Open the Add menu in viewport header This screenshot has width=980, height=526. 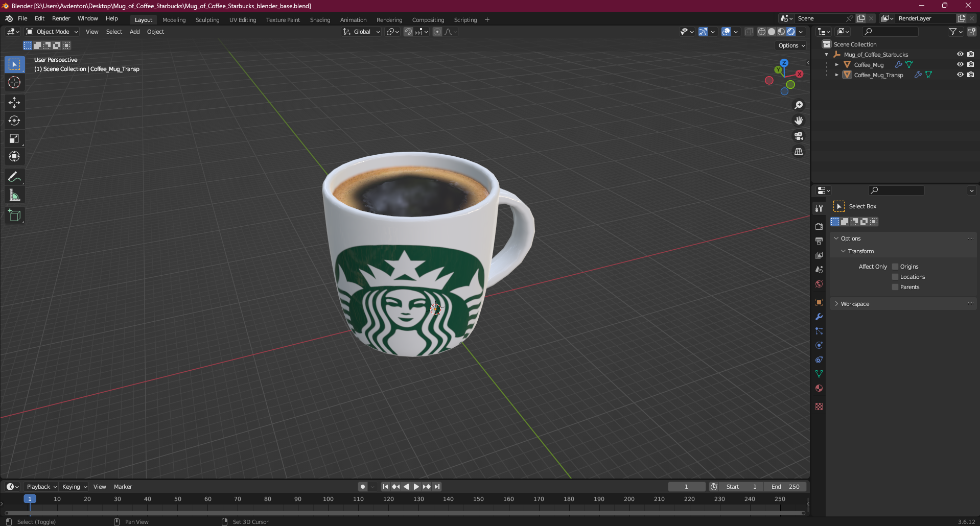click(134, 32)
